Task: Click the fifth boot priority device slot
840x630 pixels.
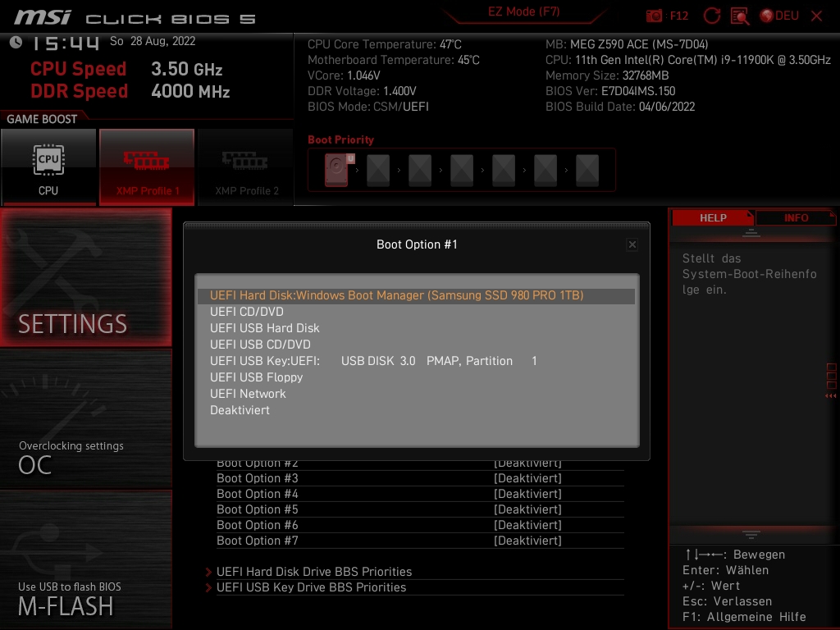Action: tap(504, 171)
